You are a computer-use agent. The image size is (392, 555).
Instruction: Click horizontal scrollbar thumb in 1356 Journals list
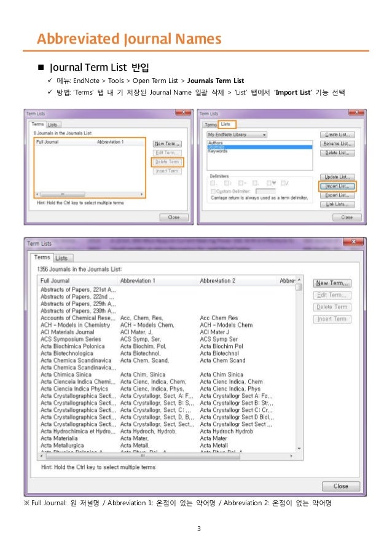143,456
